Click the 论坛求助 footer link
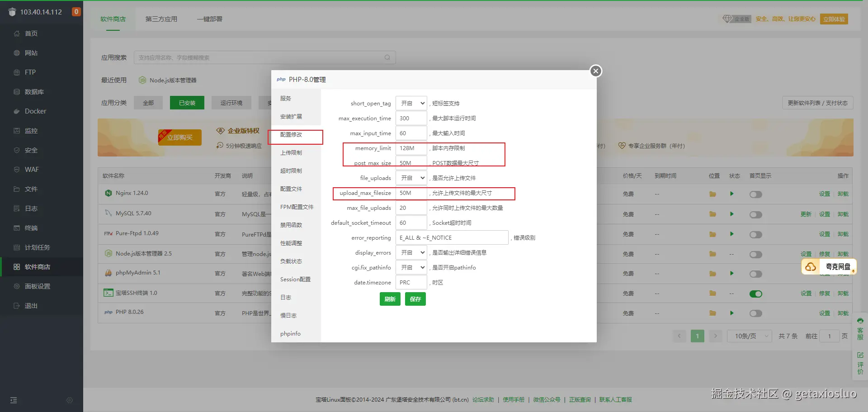 point(483,400)
